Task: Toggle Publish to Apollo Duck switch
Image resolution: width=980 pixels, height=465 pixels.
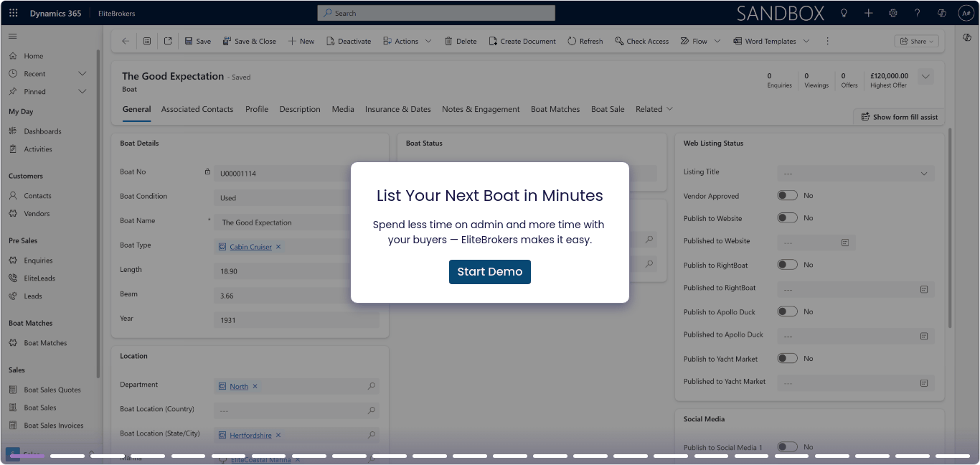Action: point(788,311)
